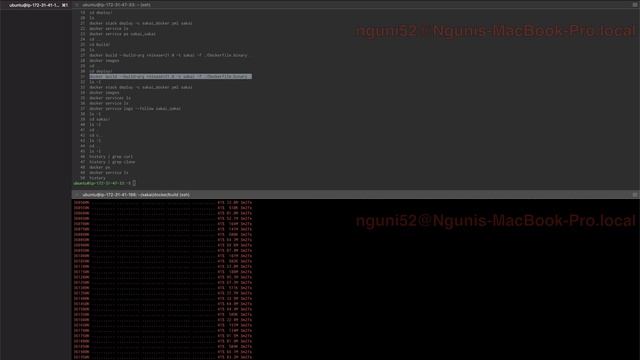This screenshot has height=360, width=640.
Task: Click the top pane title bar ending in (ssh)
Action: click(x=117, y=5)
